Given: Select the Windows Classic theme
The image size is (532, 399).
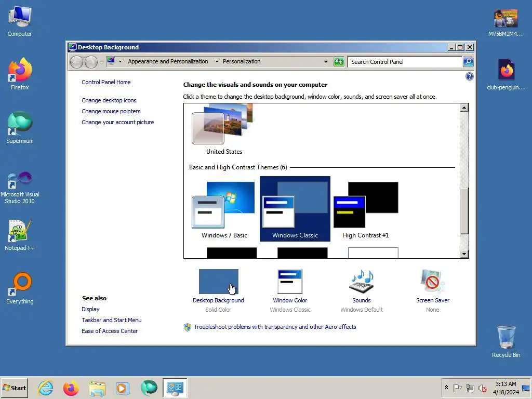Looking at the screenshot, I should 295,209.
